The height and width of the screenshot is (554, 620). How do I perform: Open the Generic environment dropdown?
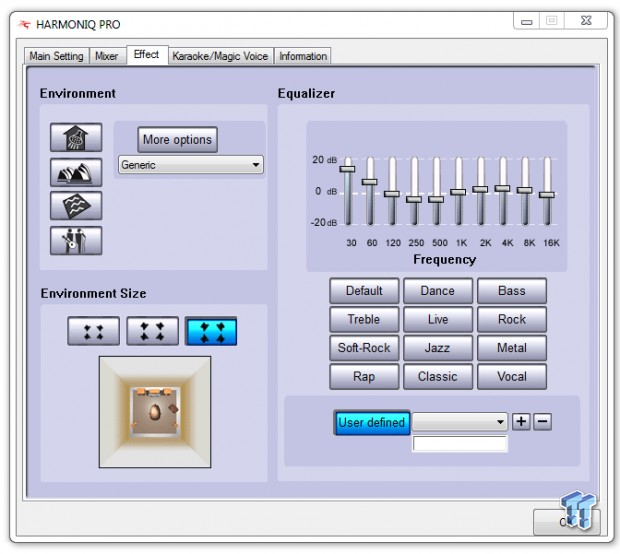tap(191, 164)
